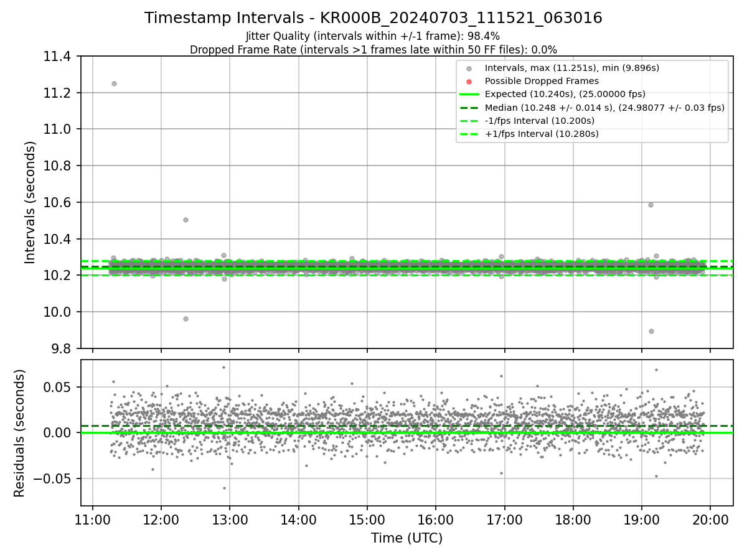Click the "Jitter Quality" 98.4% subtitle line
The height and width of the screenshot is (560, 747).
pyautogui.click(x=373, y=36)
